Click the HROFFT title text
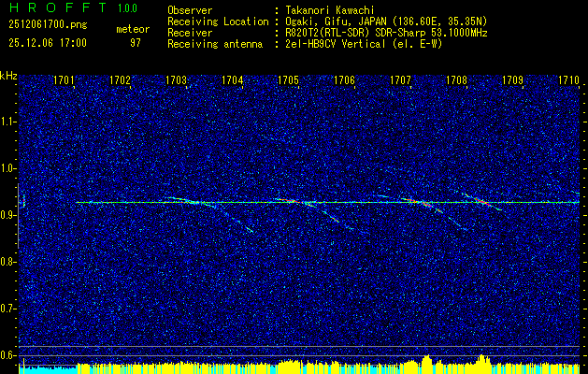The height and width of the screenshot is (374, 588). [58, 7]
